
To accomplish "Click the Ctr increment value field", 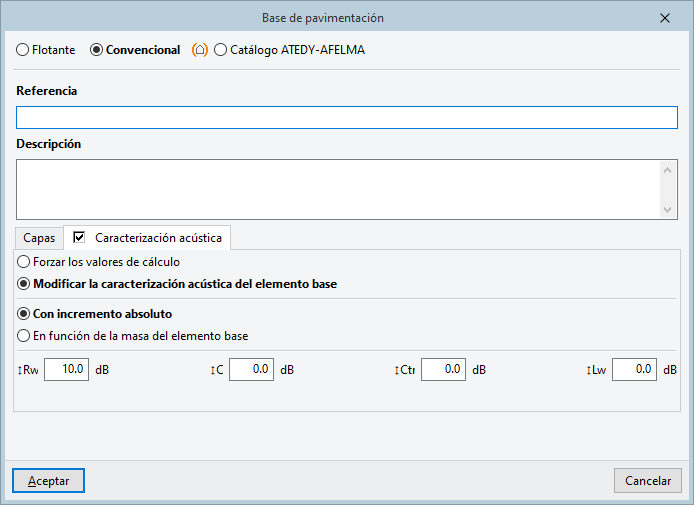I will pyautogui.click(x=443, y=370).
